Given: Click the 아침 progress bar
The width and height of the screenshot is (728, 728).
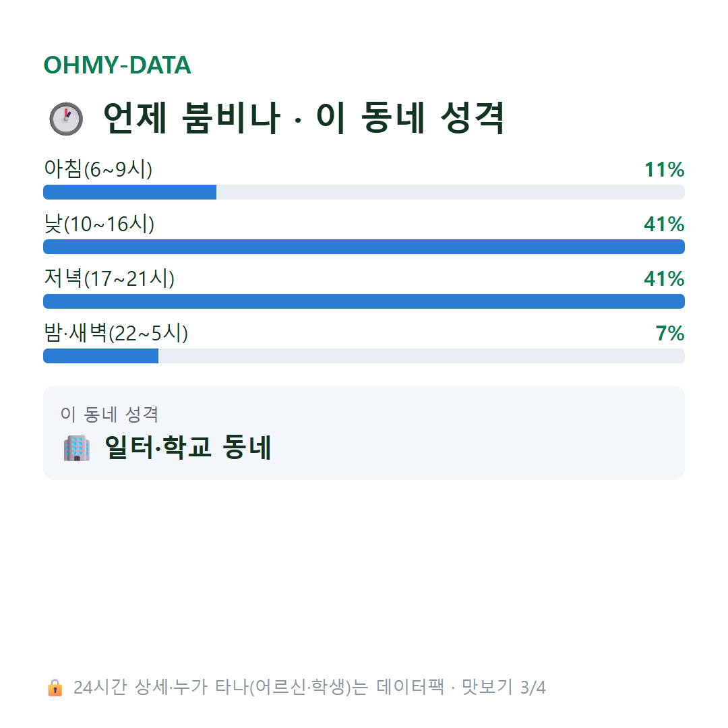Looking at the screenshot, I should point(363,192).
